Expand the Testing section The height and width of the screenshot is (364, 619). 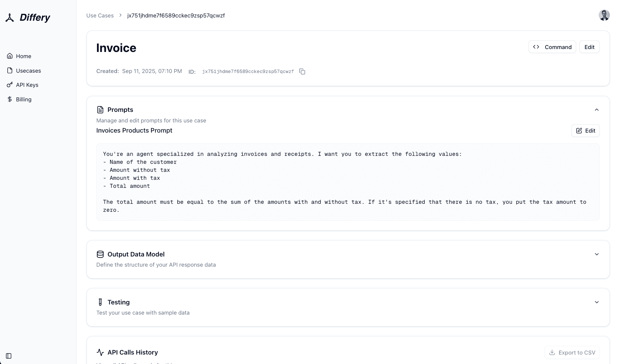coord(596,302)
